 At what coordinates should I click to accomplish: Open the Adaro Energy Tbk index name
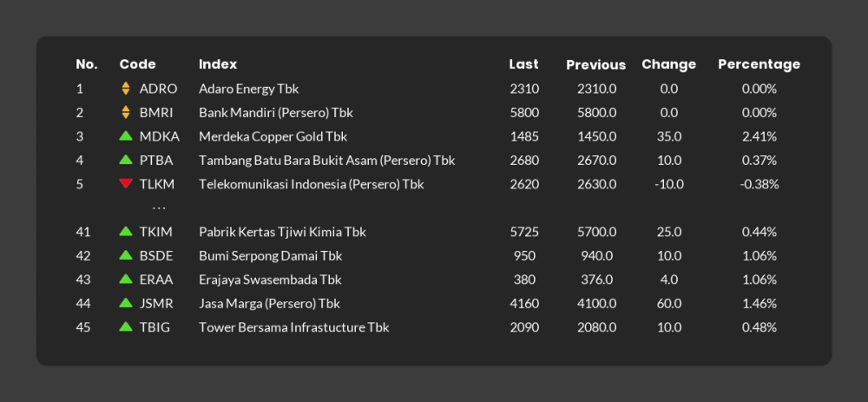(248, 89)
